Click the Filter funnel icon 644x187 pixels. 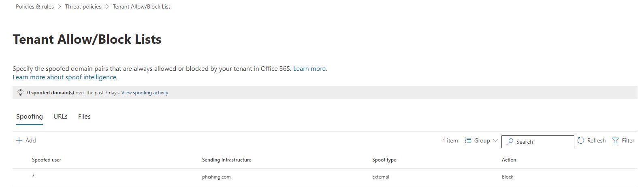(616, 140)
